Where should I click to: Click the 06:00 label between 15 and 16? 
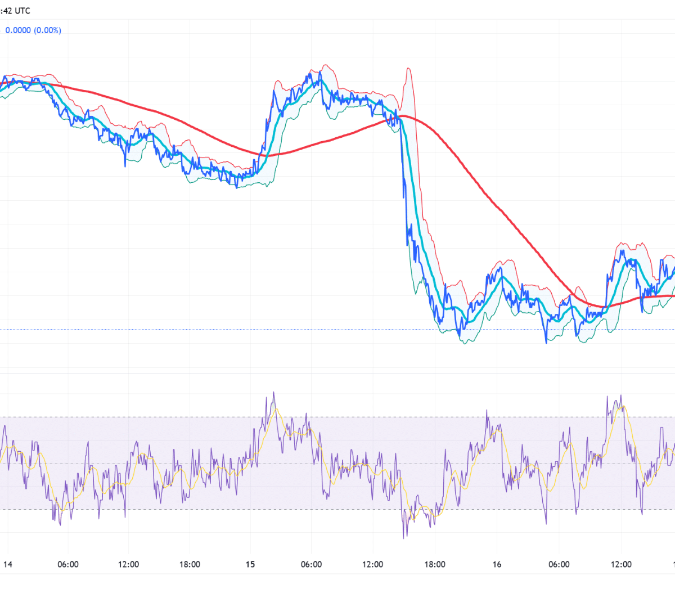[x=311, y=564]
